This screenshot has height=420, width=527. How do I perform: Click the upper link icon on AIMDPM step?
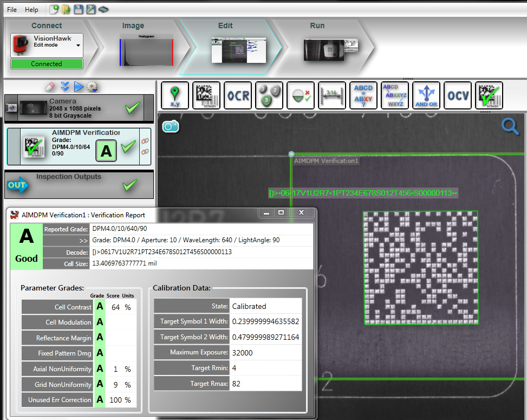145,141
